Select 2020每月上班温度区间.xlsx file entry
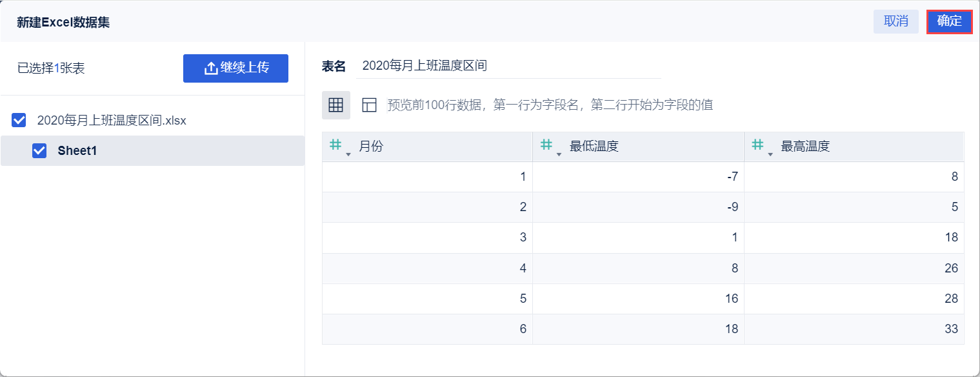 click(112, 120)
